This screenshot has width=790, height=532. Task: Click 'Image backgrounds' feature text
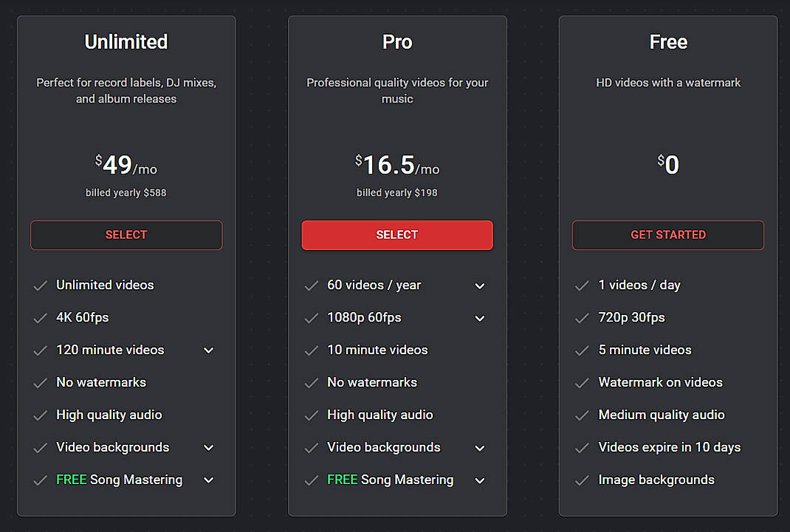pyautogui.click(x=656, y=480)
